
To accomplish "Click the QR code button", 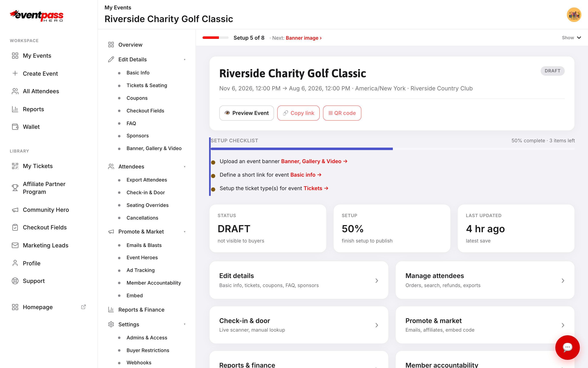I will [x=342, y=113].
